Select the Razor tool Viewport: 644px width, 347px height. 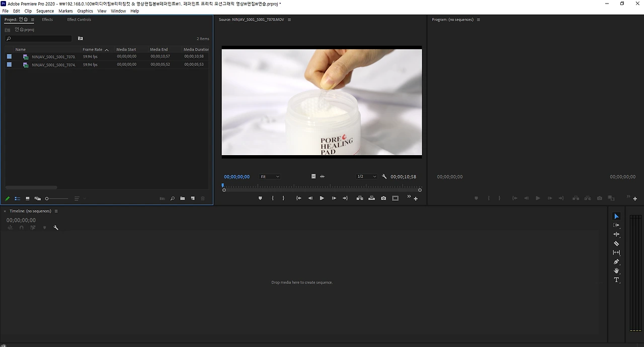coord(616,243)
